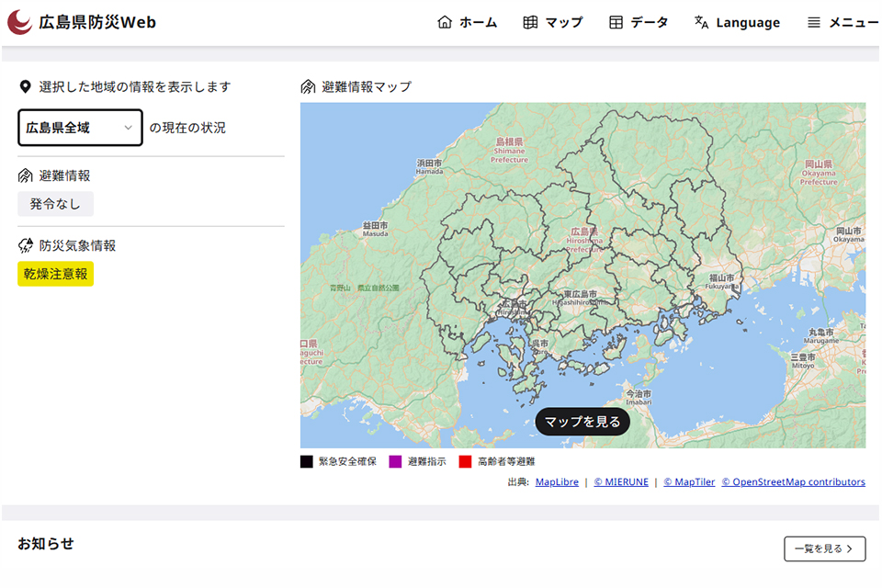Click the evacuation house icon beside 避難情報
The image size is (882, 588).
(x=25, y=175)
